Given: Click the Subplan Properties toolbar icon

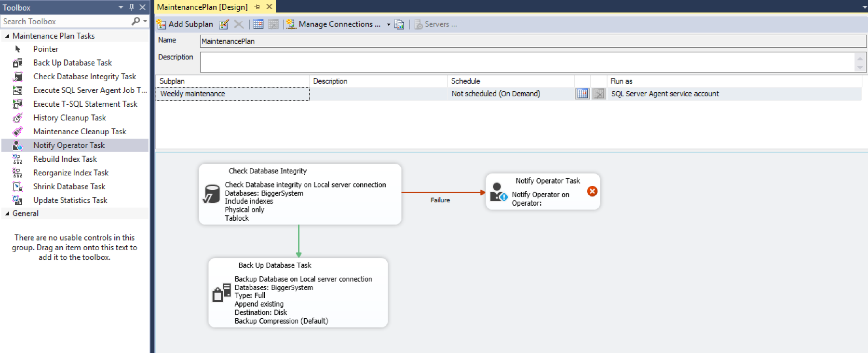Looking at the screenshot, I should (224, 24).
